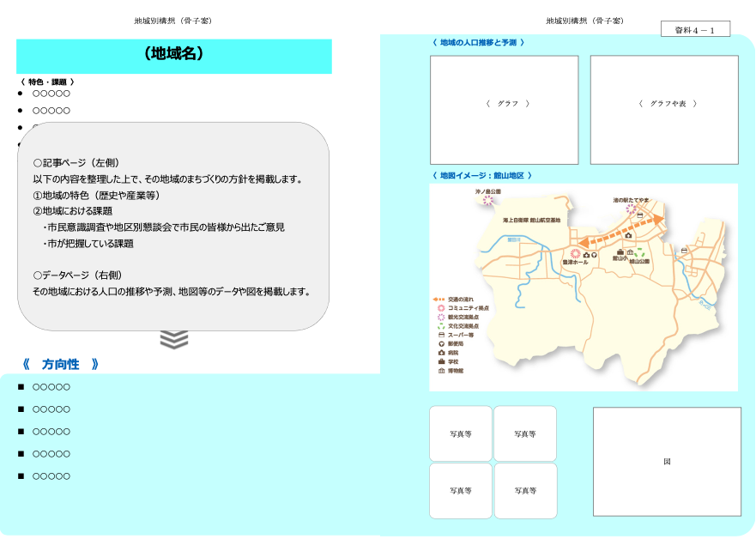
Task: Click the 海上自衛隊 館山航空基地 map label
Action: point(531,221)
